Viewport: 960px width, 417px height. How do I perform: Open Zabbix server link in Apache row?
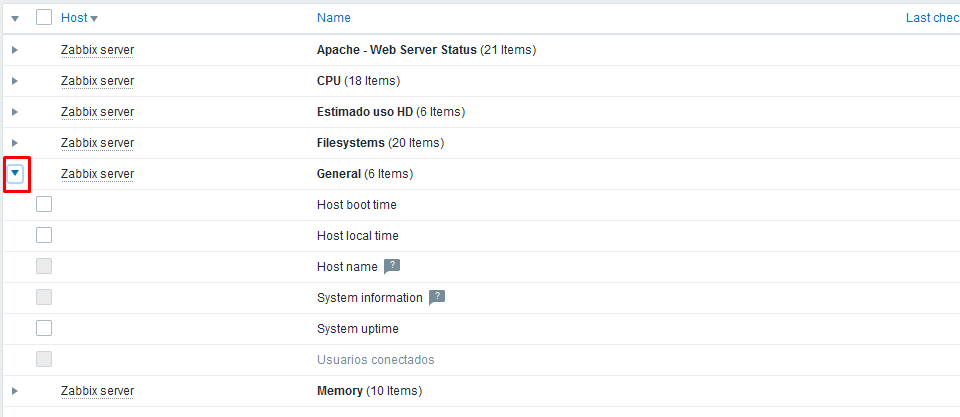97,50
